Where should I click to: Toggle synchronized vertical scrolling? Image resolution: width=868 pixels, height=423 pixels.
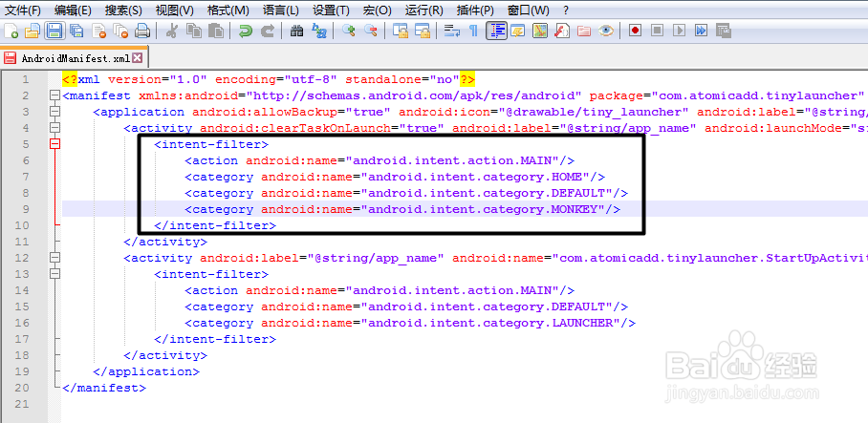(401, 31)
